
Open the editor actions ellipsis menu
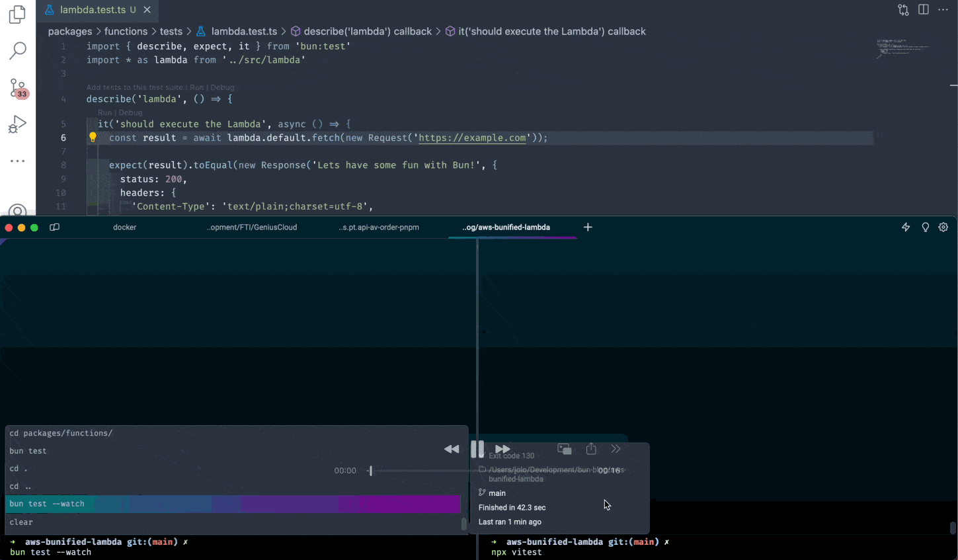(x=943, y=9)
